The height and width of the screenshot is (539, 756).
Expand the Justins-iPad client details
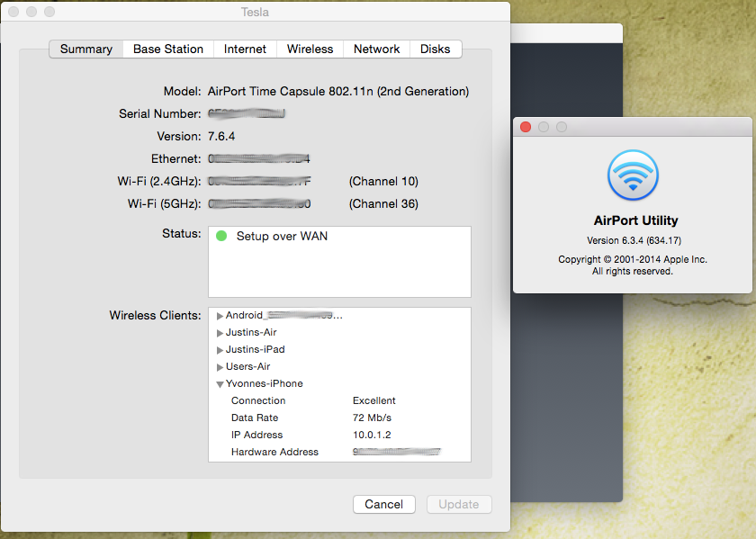[220, 350]
